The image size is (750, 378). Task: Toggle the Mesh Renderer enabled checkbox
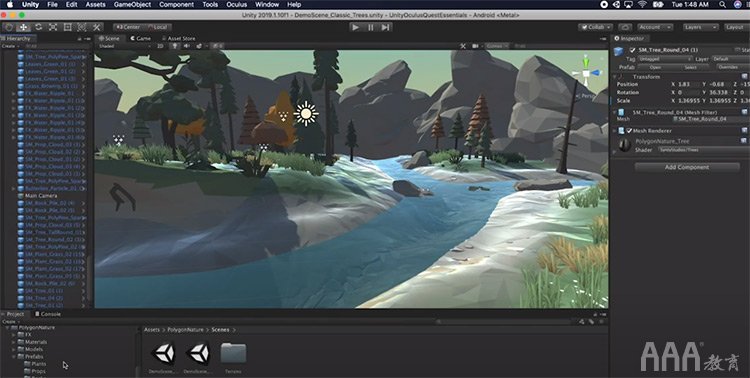(x=629, y=131)
